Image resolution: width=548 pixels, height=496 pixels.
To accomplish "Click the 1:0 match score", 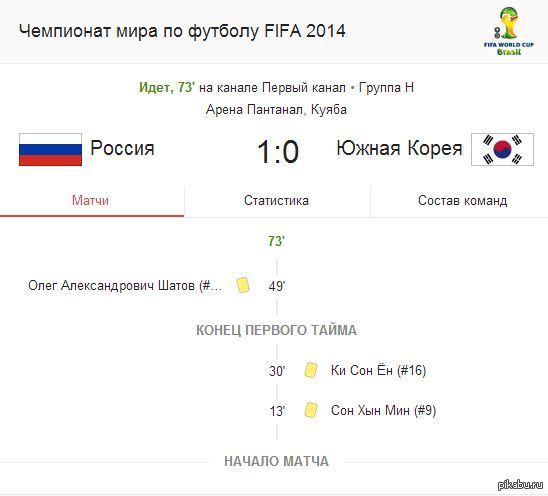I will click(278, 151).
